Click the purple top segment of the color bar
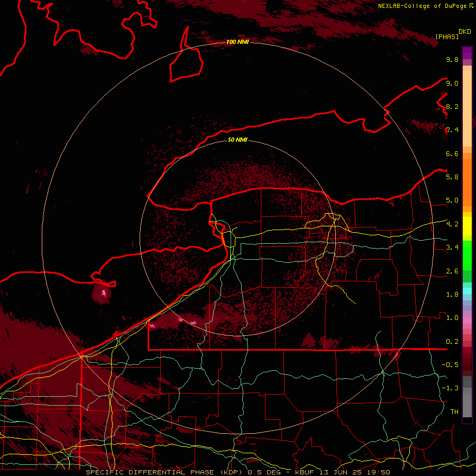476x476 pixels. [467, 53]
